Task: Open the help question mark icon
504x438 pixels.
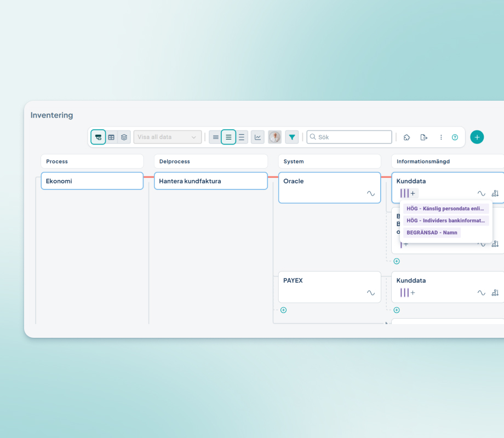Action: click(x=455, y=137)
